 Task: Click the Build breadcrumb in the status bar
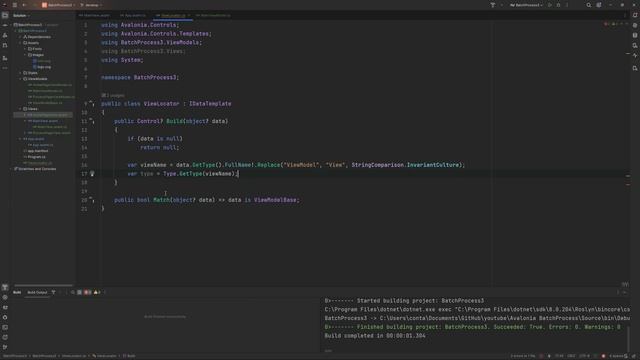click(x=129, y=356)
